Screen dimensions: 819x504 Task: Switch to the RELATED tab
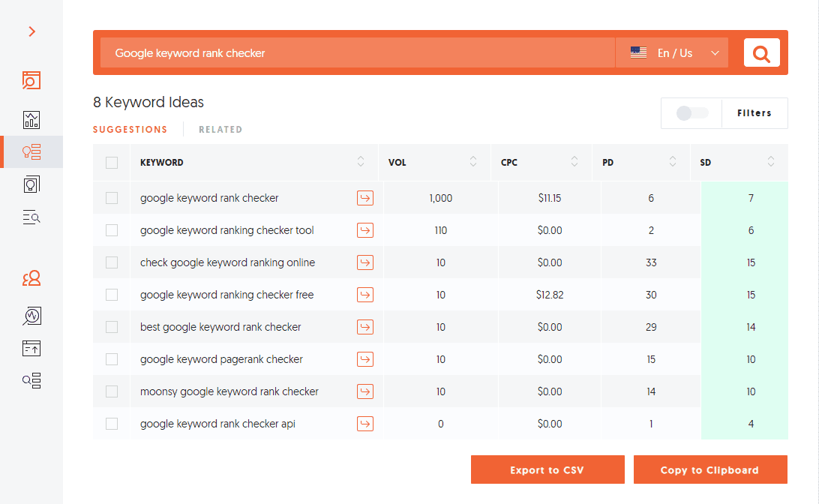(x=220, y=130)
